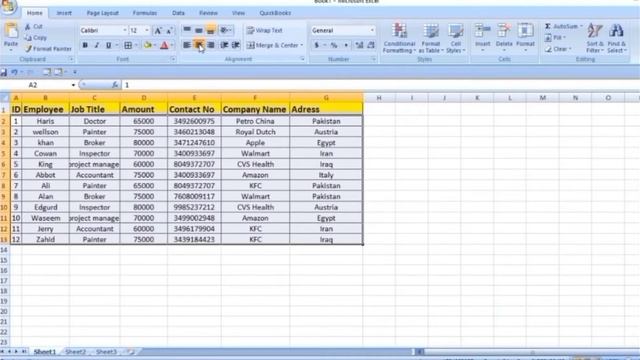Image resolution: width=640 pixels, height=360 pixels.
Task: Click the Paste clipboard icon
Action: click(x=11, y=31)
